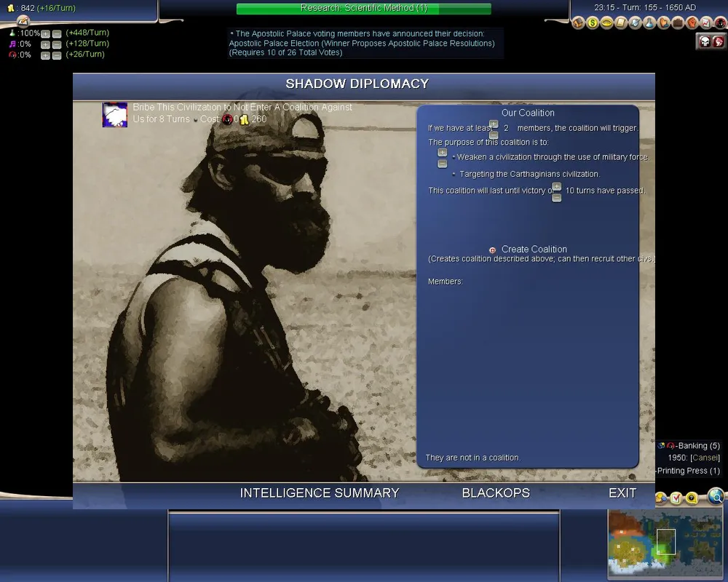Exit the Shadow Diplomacy screen
This screenshot has height=582, width=728.
[x=622, y=493]
